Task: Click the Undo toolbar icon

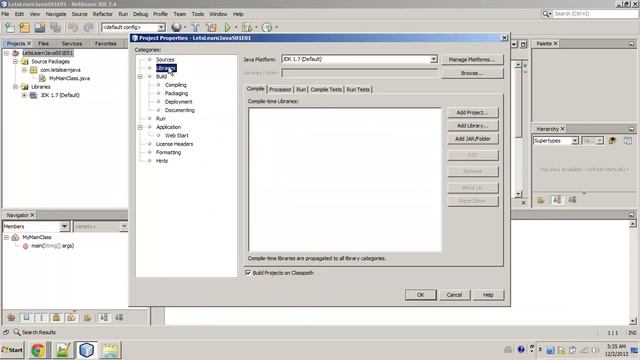Action: coord(73,27)
